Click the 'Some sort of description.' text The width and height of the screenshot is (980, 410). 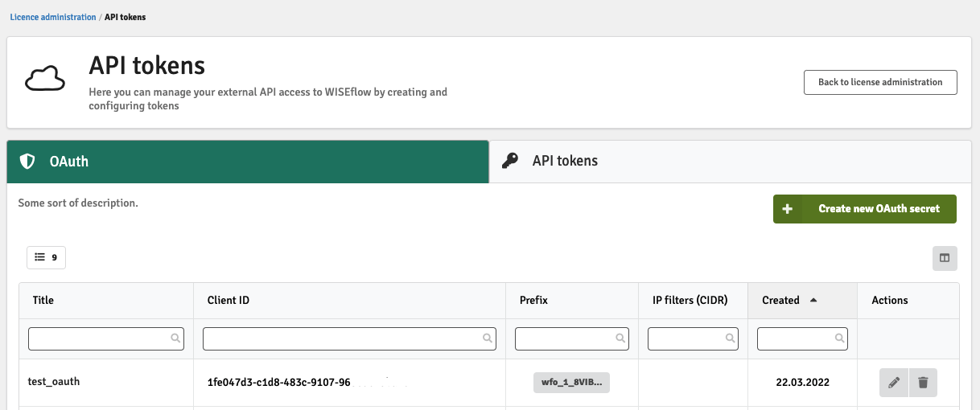pos(78,203)
